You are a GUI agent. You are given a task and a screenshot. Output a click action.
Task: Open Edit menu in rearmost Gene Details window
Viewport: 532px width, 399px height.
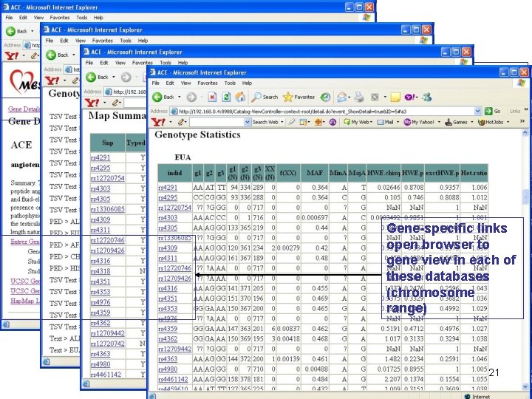(x=23, y=17)
